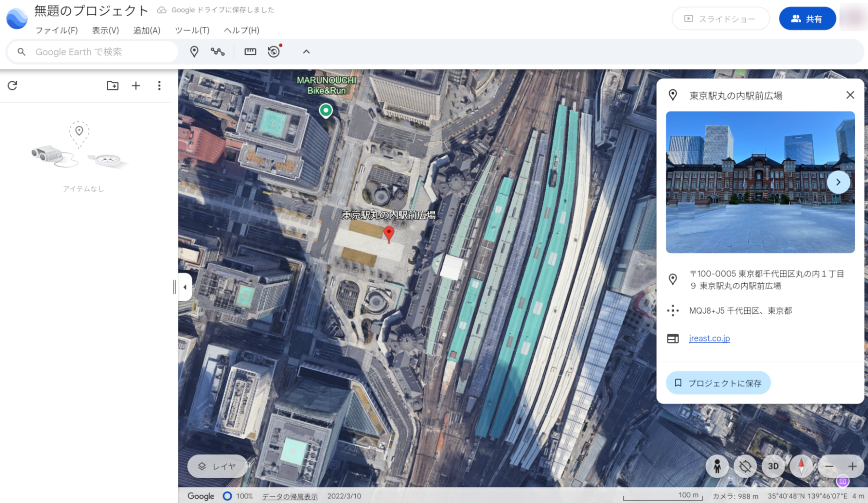The height and width of the screenshot is (503, 868).
Task: Open the ファイル(F) menu
Action: point(56,30)
